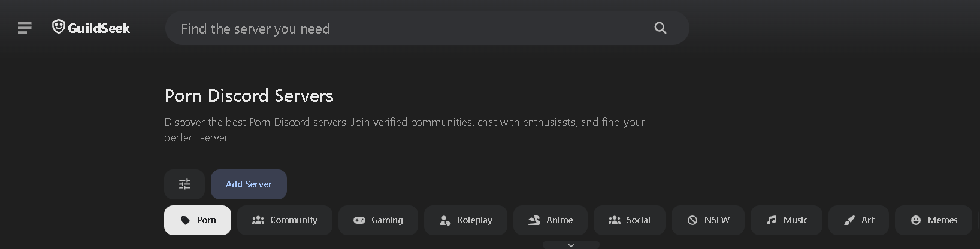980x249 pixels.
Task: Click the paintbrush icon on Art
Action: 849,220
